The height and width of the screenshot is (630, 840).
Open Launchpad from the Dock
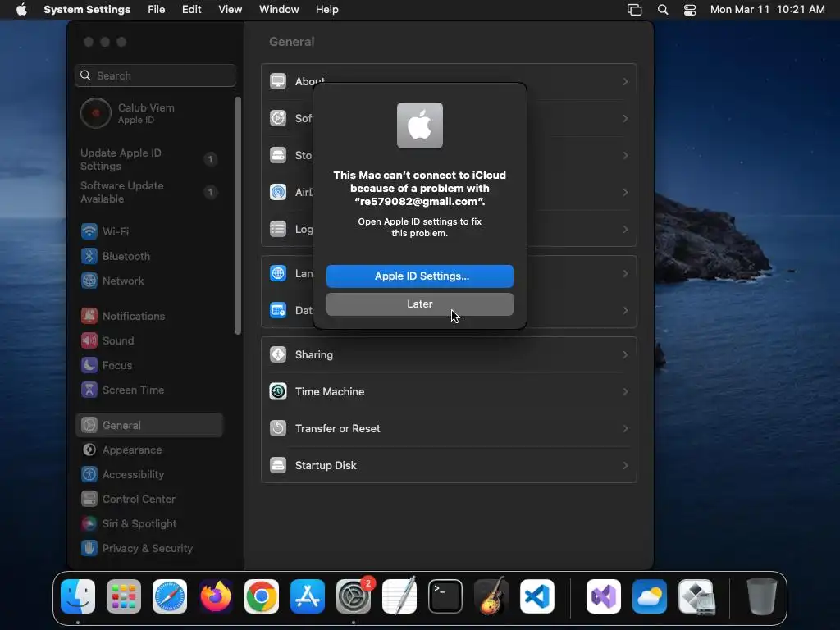click(x=124, y=596)
